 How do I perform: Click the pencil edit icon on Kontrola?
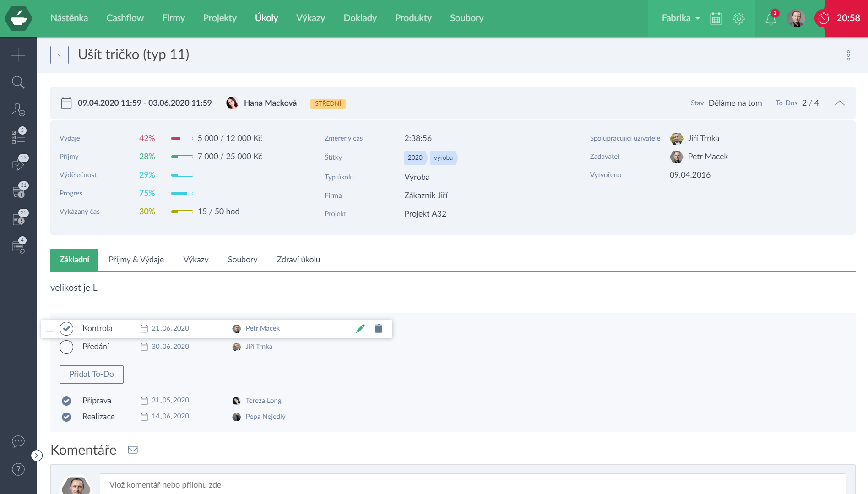(x=360, y=328)
